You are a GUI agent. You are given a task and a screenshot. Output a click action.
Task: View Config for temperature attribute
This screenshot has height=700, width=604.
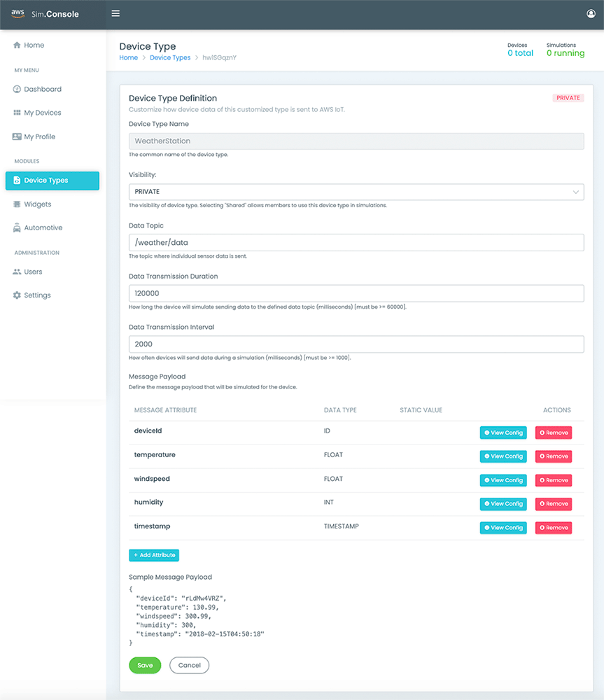503,456
